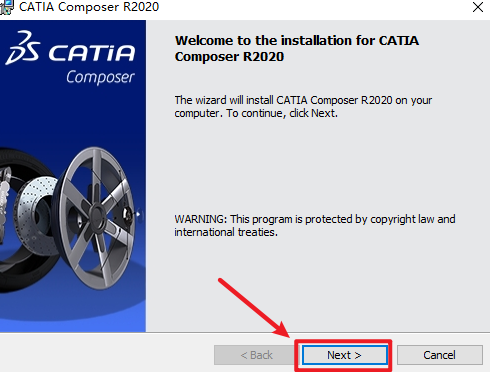Image resolution: width=490 pixels, height=372 pixels.
Task: Select the 'Welcome to the installation' heading
Action: pos(297,48)
